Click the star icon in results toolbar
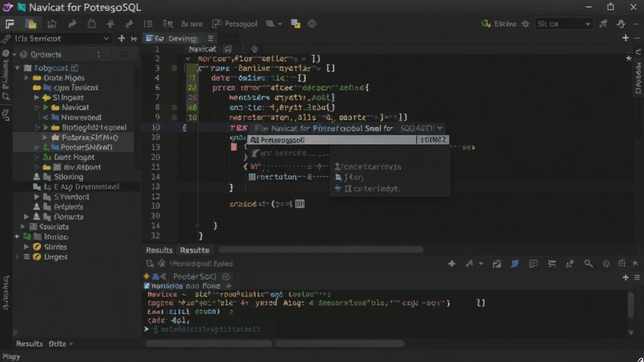This screenshot has width=644, height=362. [x=635, y=263]
